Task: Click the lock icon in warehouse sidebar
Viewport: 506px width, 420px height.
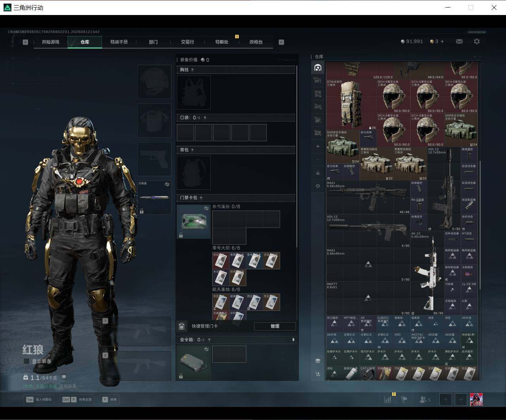Action: [x=318, y=173]
